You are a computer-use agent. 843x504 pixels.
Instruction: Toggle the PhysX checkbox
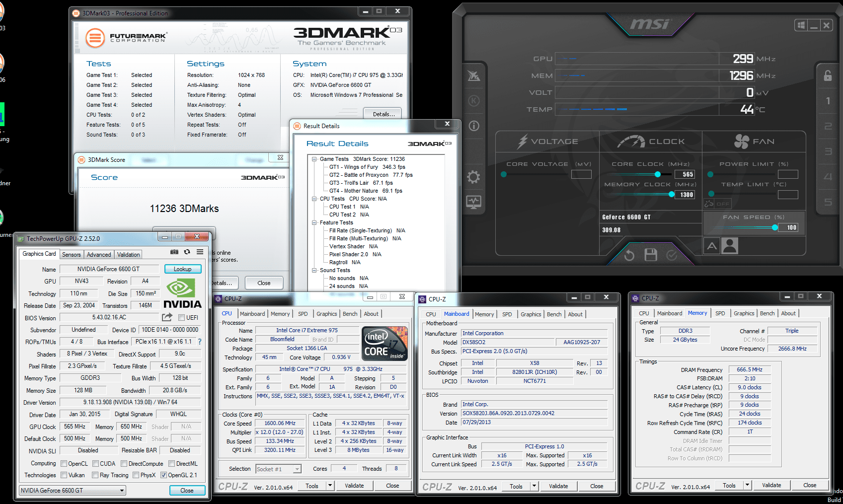[136, 475]
